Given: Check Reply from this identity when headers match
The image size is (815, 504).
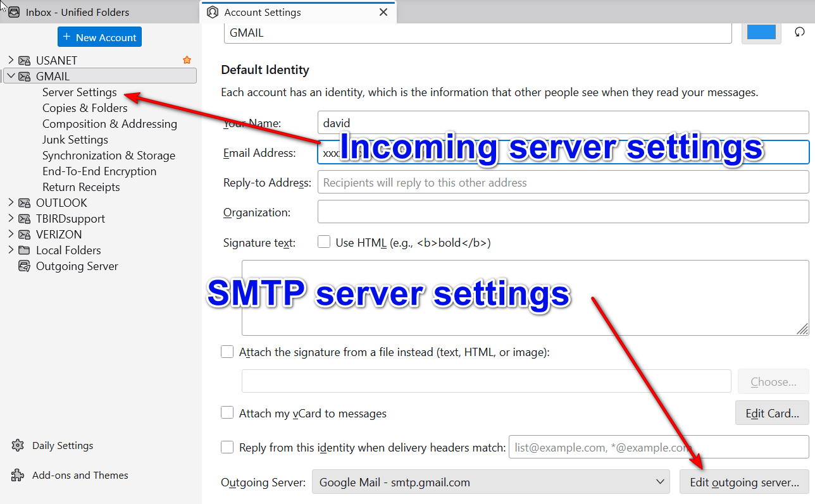Looking at the screenshot, I should [x=227, y=447].
